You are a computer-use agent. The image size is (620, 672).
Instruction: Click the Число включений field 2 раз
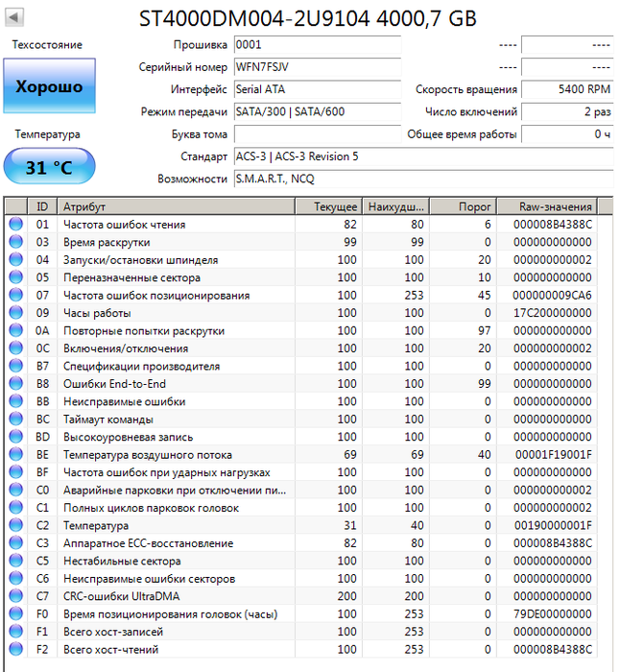click(567, 112)
